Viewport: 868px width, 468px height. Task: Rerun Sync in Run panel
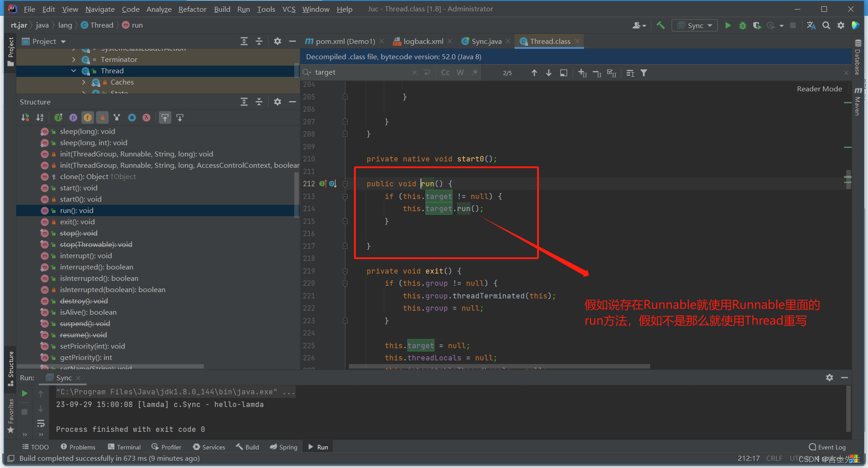(25, 393)
